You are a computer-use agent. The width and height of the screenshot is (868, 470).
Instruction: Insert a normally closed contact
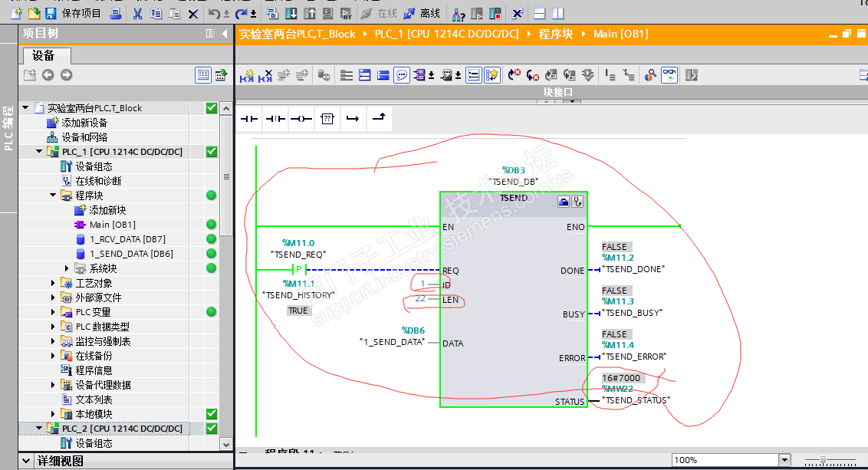275,119
